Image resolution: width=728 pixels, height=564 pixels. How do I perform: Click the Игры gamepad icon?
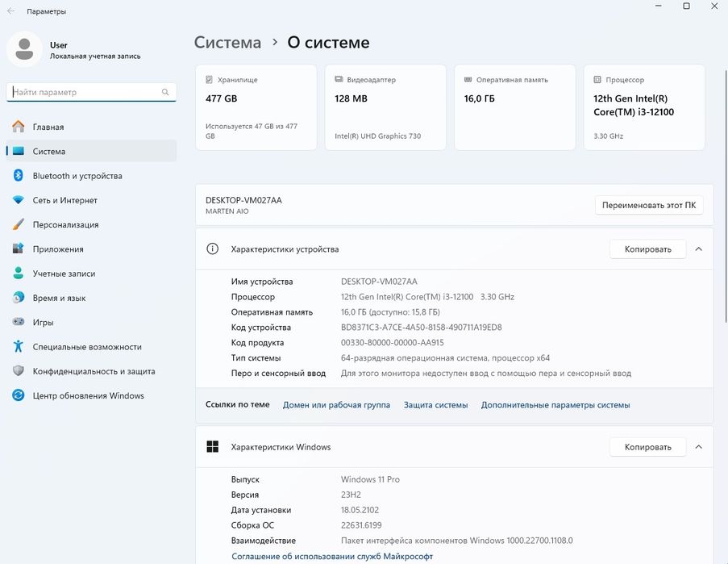[18, 321]
